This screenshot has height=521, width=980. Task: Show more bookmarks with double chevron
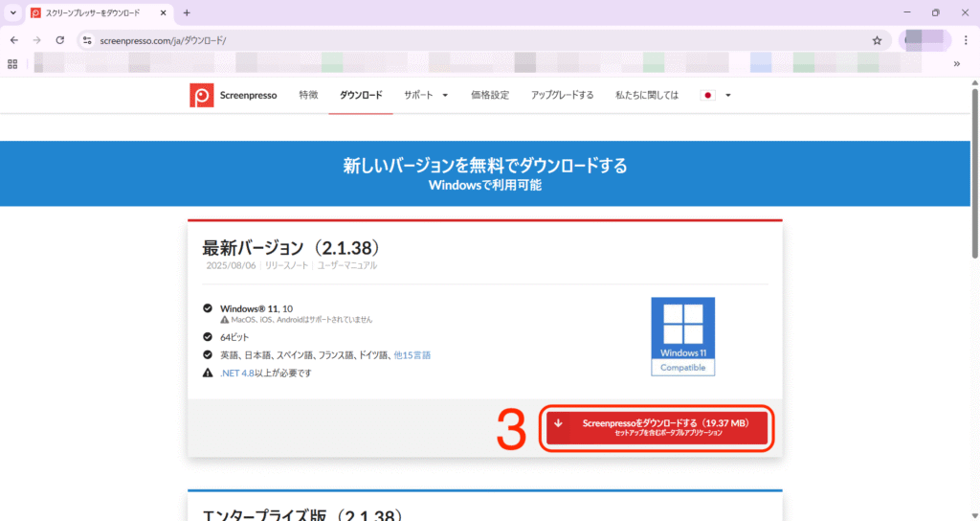coord(956,63)
